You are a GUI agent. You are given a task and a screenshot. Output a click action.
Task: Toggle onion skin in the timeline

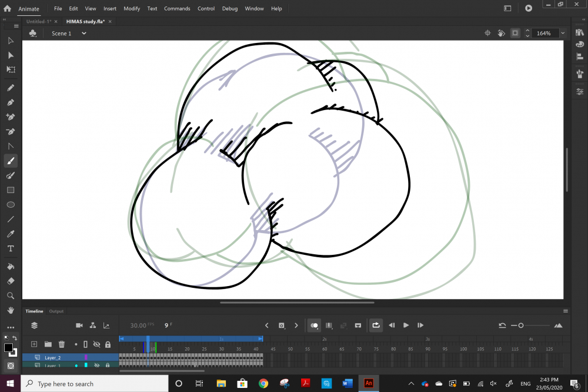tap(315, 325)
